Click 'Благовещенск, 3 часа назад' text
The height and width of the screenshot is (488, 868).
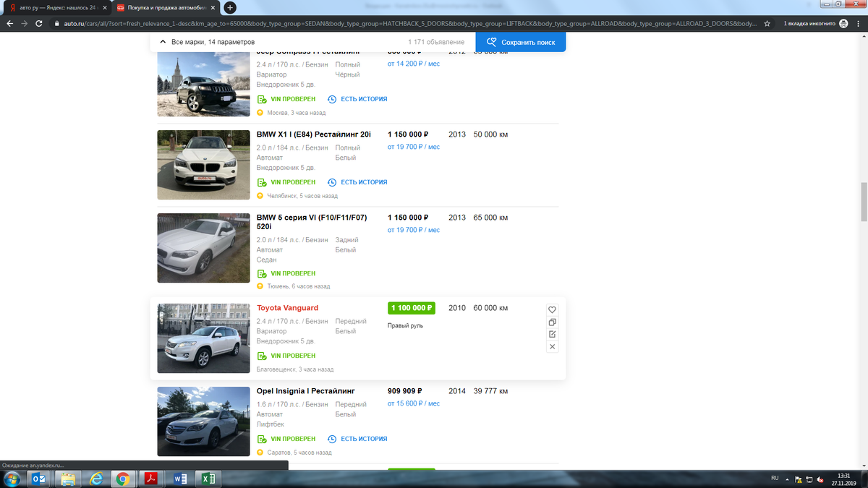pyautogui.click(x=295, y=369)
